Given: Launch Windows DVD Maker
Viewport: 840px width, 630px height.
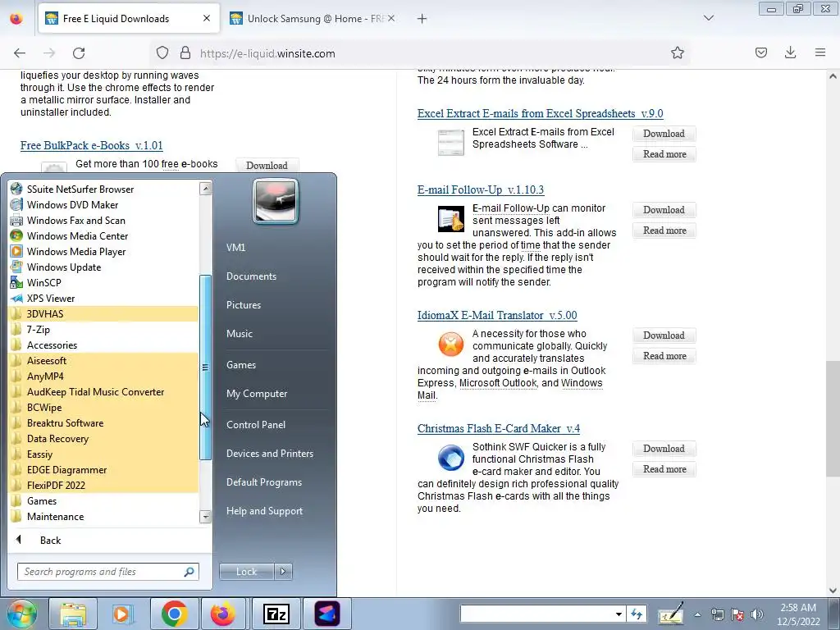Looking at the screenshot, I should click(x=103, y=204).
